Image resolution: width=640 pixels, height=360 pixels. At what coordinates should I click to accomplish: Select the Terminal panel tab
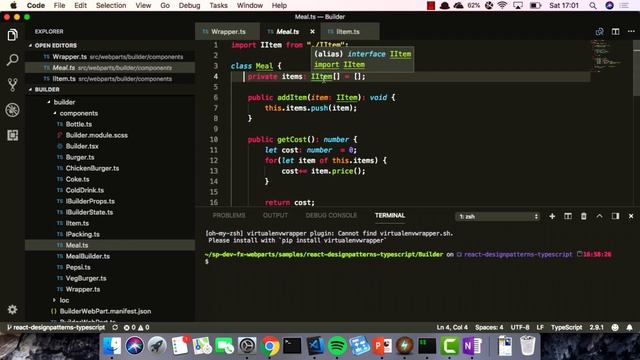coord(390,215)
